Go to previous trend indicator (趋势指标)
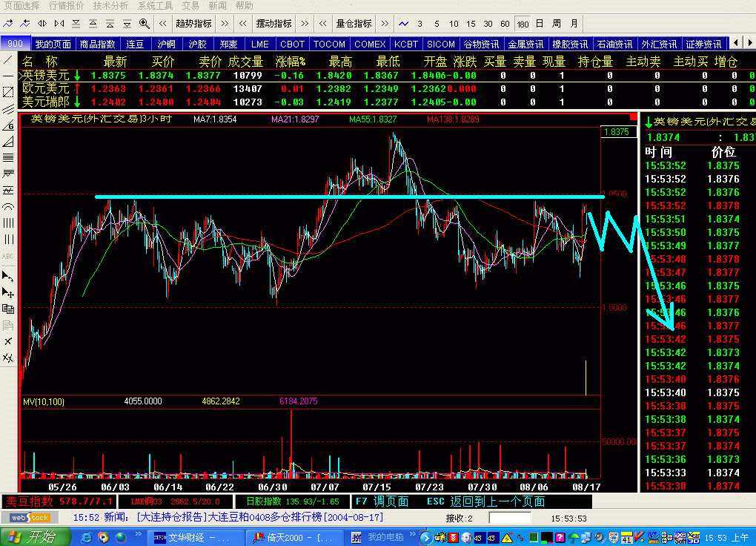Viewport: 756px width, 546px height. tap(163, 23)
